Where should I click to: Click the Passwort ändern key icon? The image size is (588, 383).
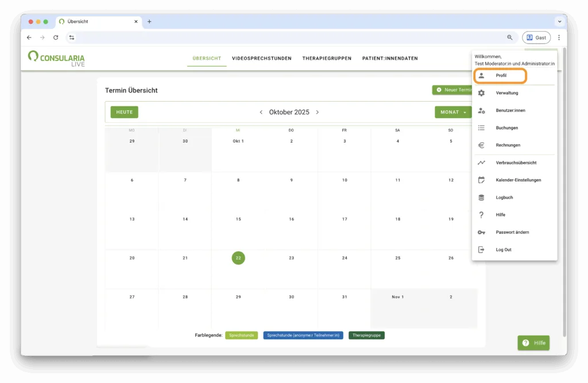point(481,233)
